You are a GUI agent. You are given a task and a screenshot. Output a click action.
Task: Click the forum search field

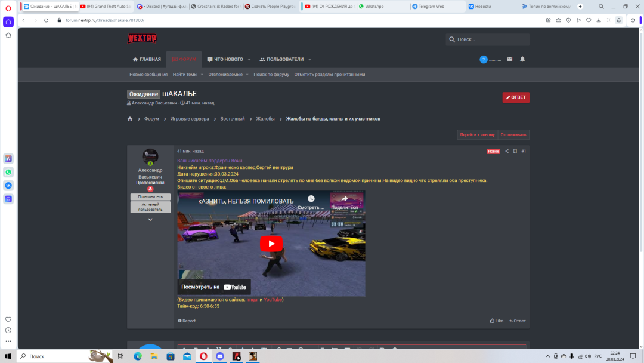point(491,39)
